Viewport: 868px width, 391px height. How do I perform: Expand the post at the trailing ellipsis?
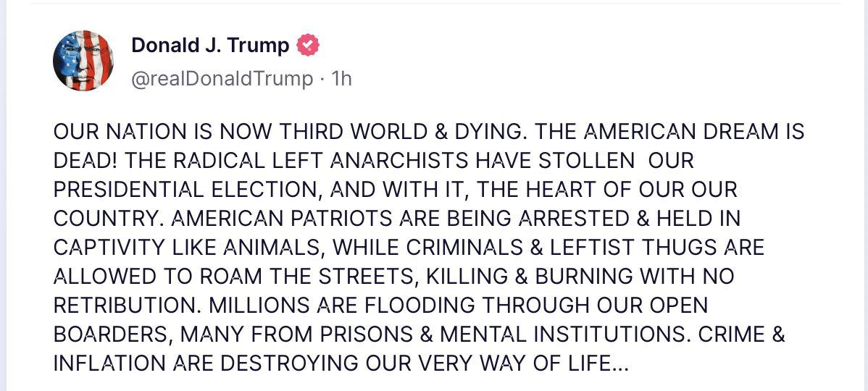tap(620, 363)
